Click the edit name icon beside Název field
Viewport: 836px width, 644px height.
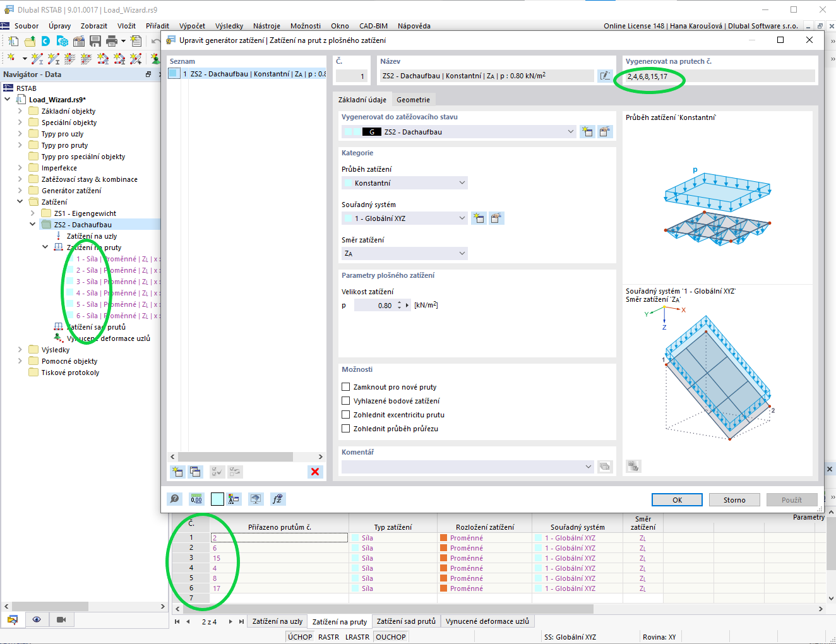[605, 76]
